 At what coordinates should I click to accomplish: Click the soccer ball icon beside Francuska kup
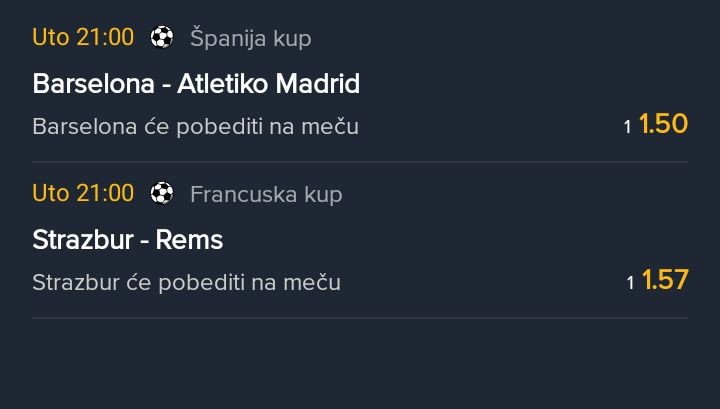162,194
